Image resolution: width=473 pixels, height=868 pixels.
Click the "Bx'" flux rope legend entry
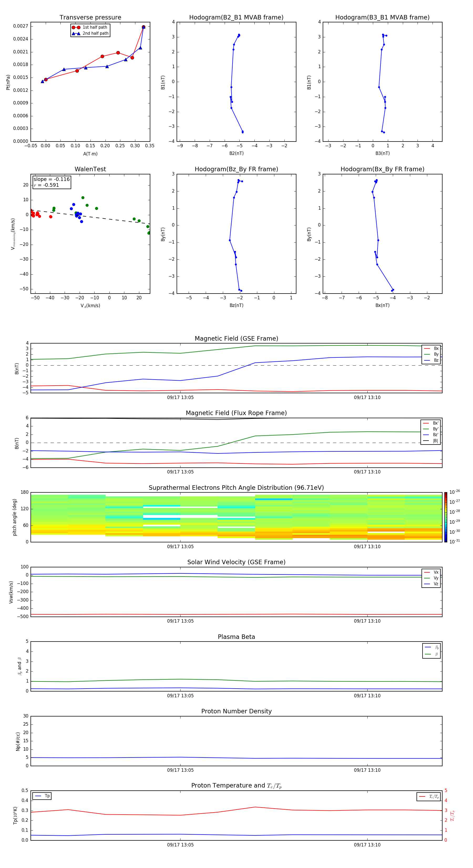point(431,423)
